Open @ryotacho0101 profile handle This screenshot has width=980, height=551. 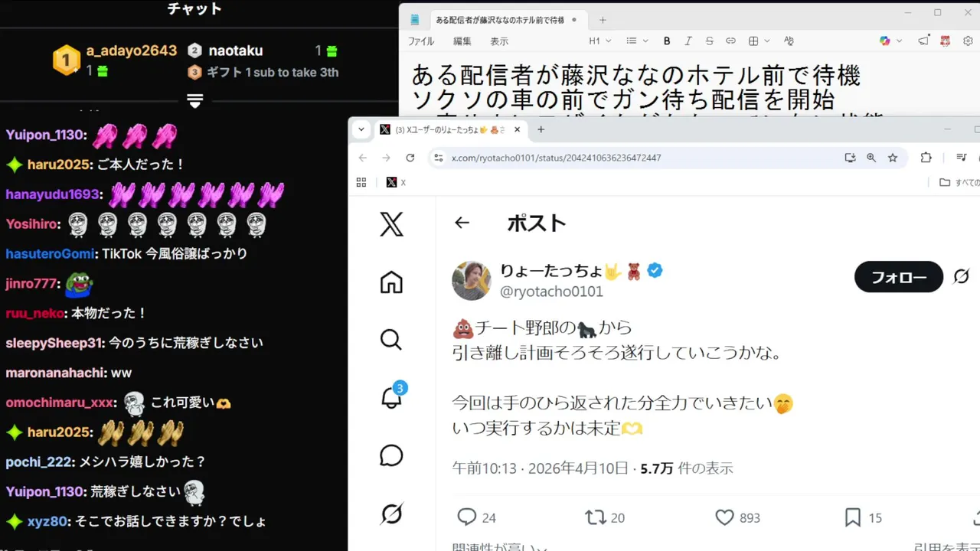551,292
